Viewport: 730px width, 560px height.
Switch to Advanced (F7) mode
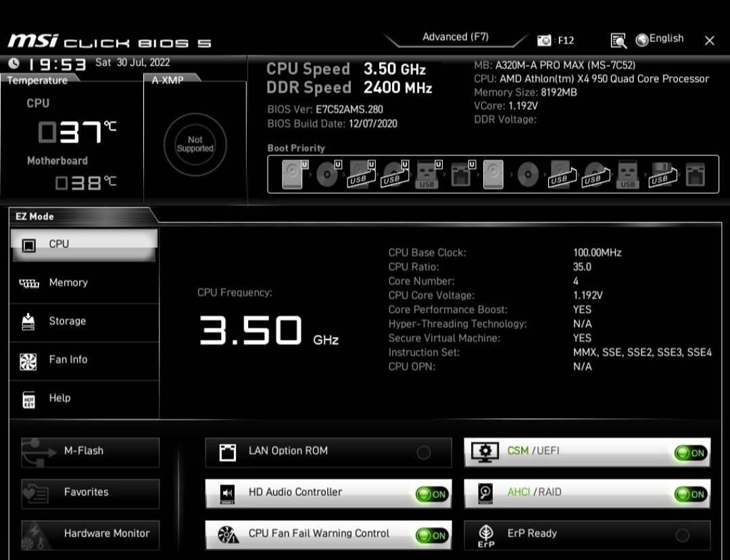456,37
